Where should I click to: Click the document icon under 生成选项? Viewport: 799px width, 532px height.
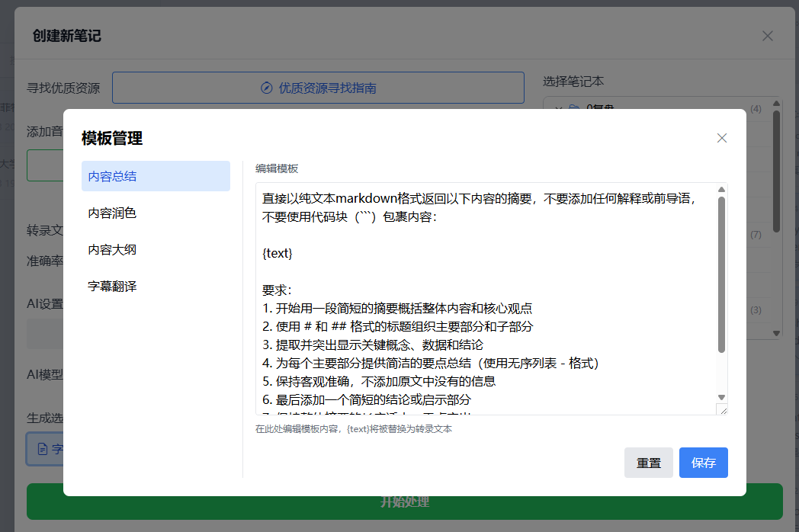tap(43, 449)
